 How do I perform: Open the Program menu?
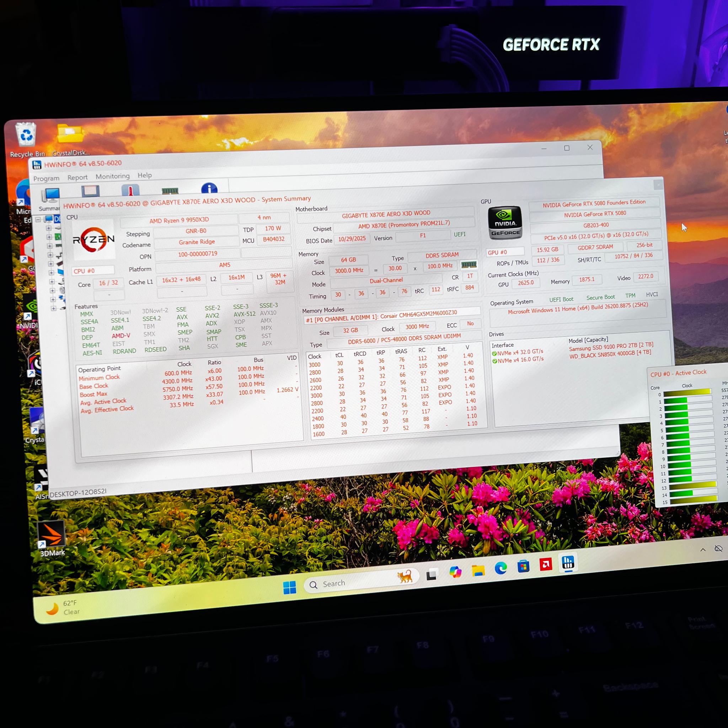pos(46,178)
